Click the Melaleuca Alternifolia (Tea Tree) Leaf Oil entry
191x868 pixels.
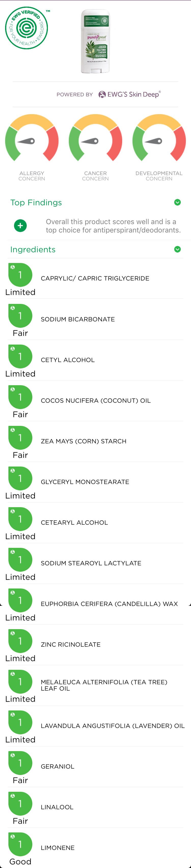(x=104, y=685)
